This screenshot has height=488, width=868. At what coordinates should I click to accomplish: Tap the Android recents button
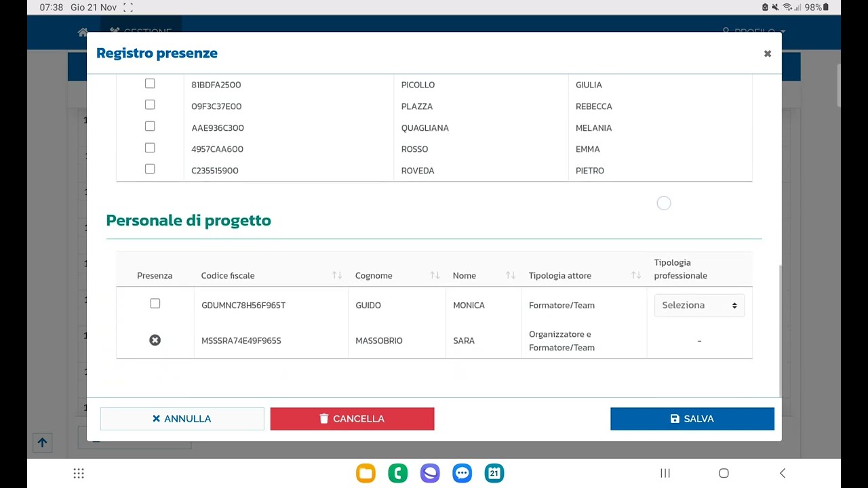pos(665,473)
